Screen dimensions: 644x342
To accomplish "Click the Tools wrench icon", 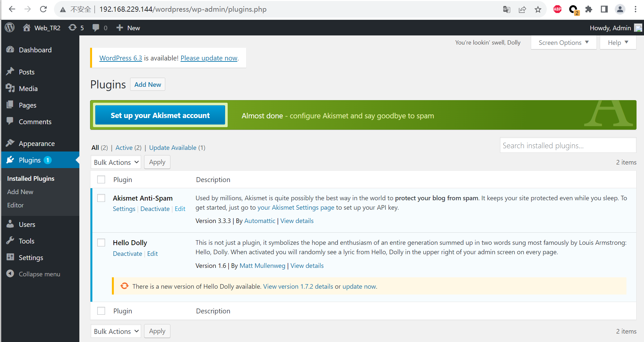I will pos(10,241).
